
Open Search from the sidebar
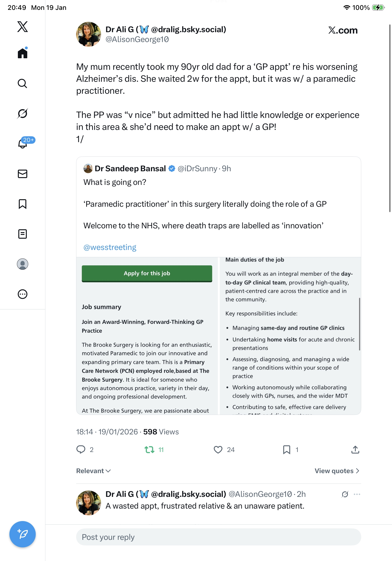(x=23, y=83)
